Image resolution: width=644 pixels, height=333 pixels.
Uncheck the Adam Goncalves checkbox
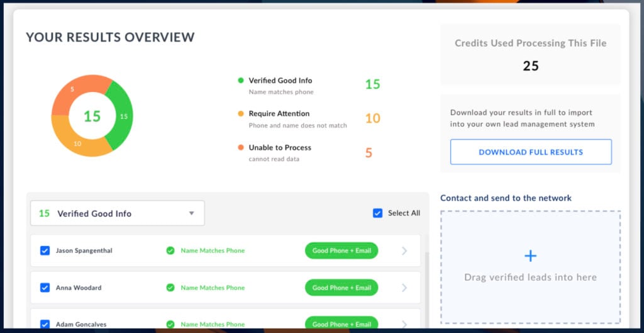click(x=45, y=324)
